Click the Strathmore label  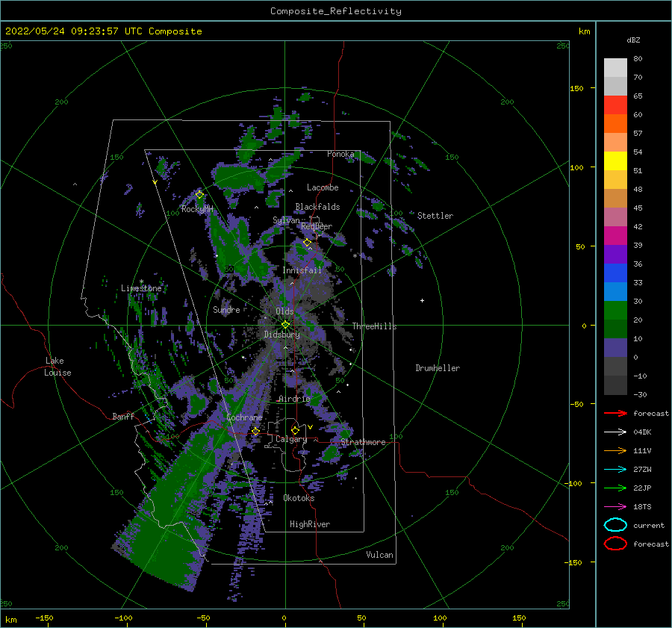point(363,442)
